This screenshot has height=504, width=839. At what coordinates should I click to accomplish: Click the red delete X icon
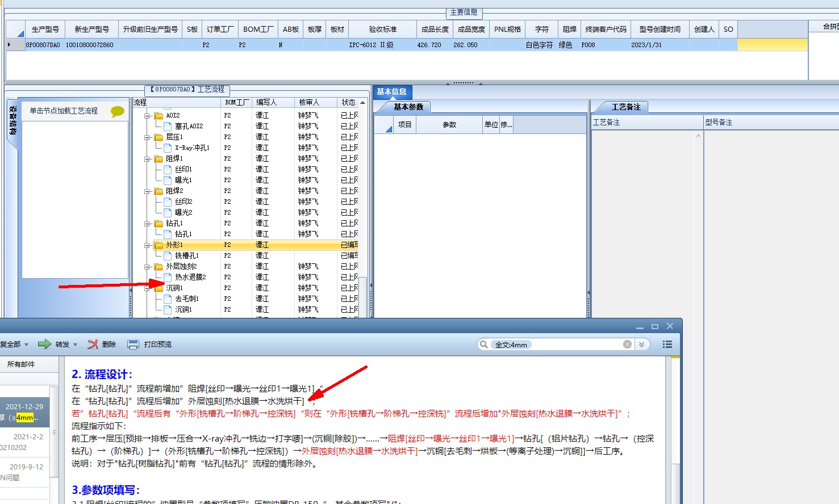coord(93,344)
